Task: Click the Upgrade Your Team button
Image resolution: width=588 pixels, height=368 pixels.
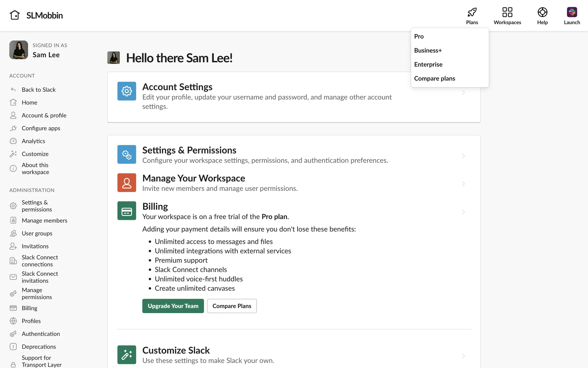Action: coord(173,306)
